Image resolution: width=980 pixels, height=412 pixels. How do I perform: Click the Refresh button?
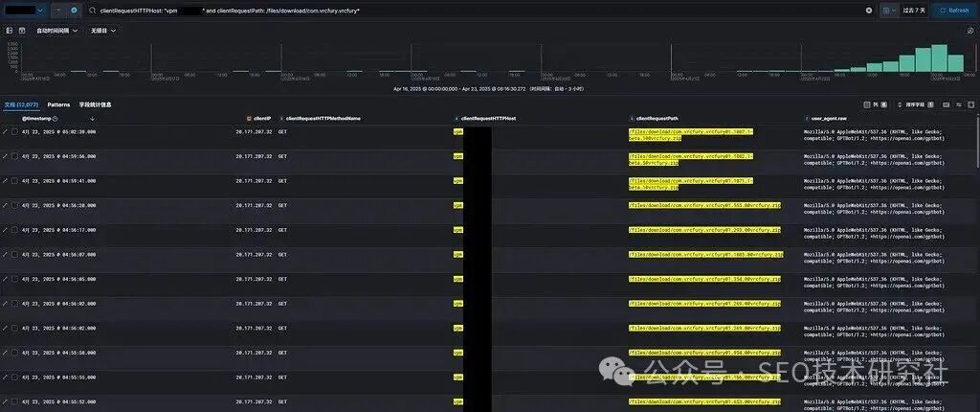[x=954, y=10]
